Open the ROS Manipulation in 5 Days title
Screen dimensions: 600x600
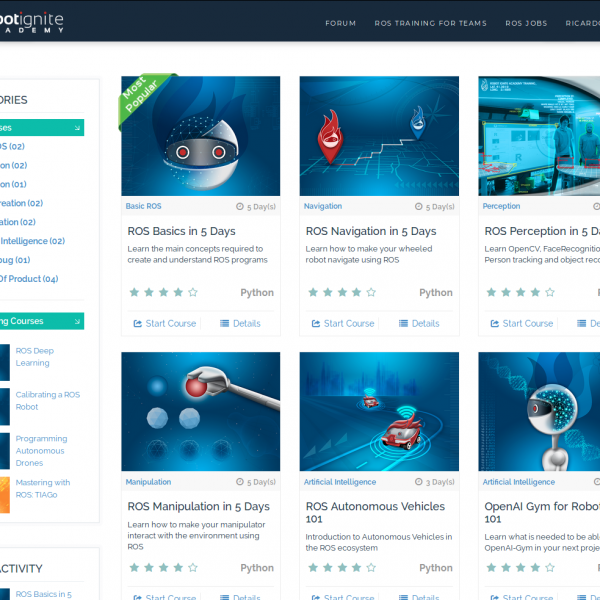(198, 506)
